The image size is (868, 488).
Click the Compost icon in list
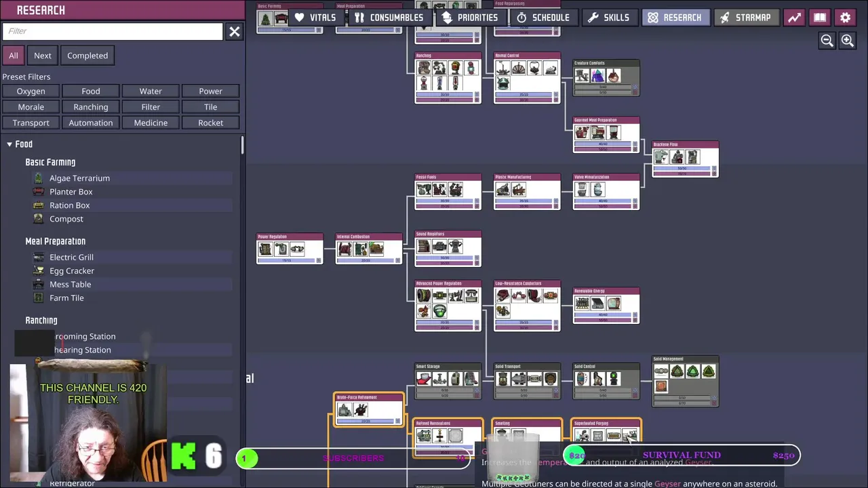point(39,219)
